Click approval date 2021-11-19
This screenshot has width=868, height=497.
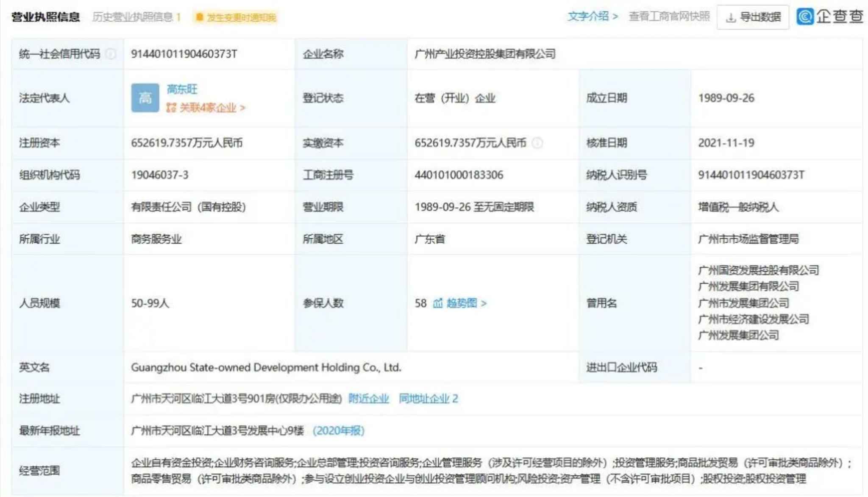click(x=726, y=143)
